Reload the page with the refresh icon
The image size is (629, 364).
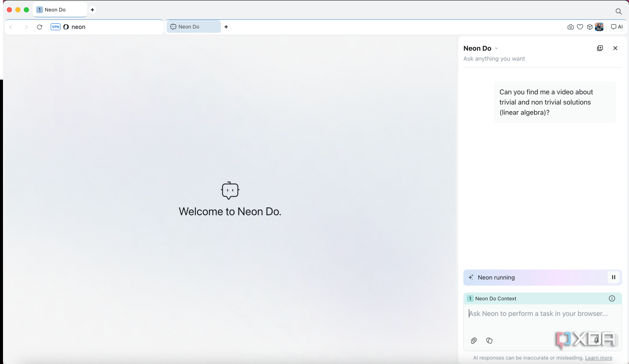pos(40,27)
